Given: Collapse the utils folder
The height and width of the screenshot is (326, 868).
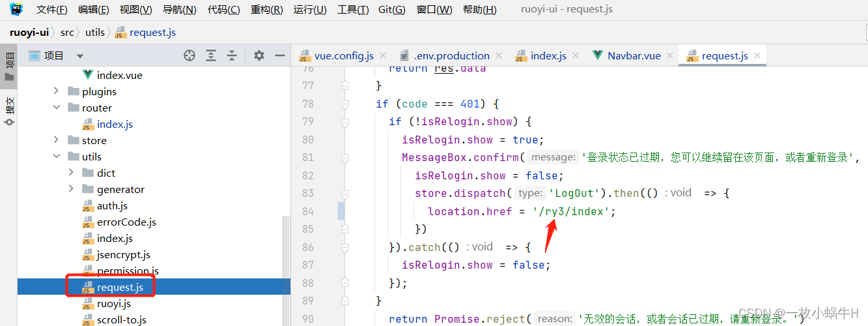Looking at the screenshot, I should coord(57,156).
